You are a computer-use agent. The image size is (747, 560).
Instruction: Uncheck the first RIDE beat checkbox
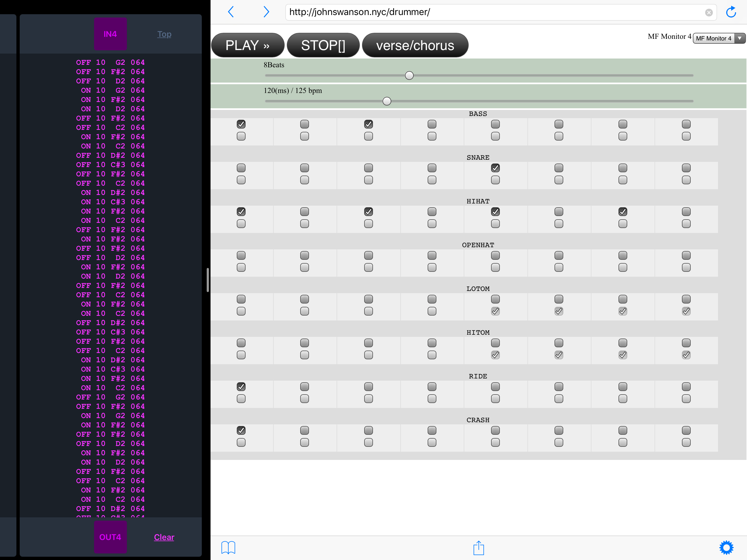tap(241, 386)
